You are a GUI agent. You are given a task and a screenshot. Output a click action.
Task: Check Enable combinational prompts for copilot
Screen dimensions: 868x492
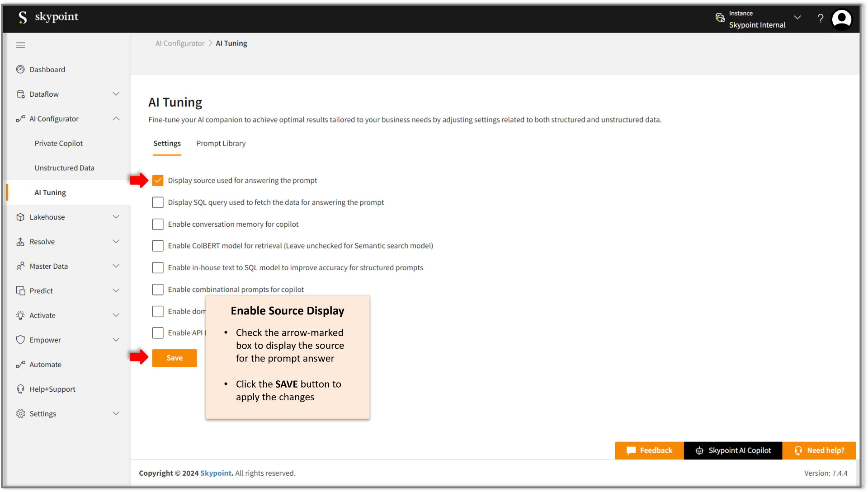pos(158,290)
